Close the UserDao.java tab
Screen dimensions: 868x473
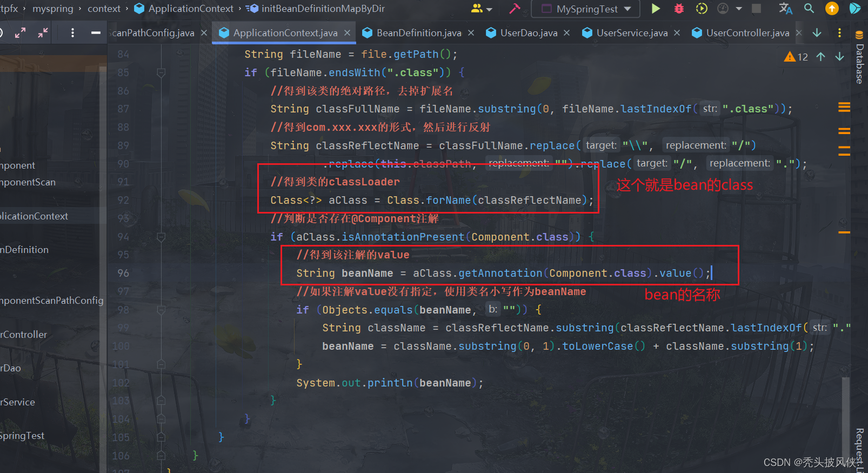coord(566,33)
